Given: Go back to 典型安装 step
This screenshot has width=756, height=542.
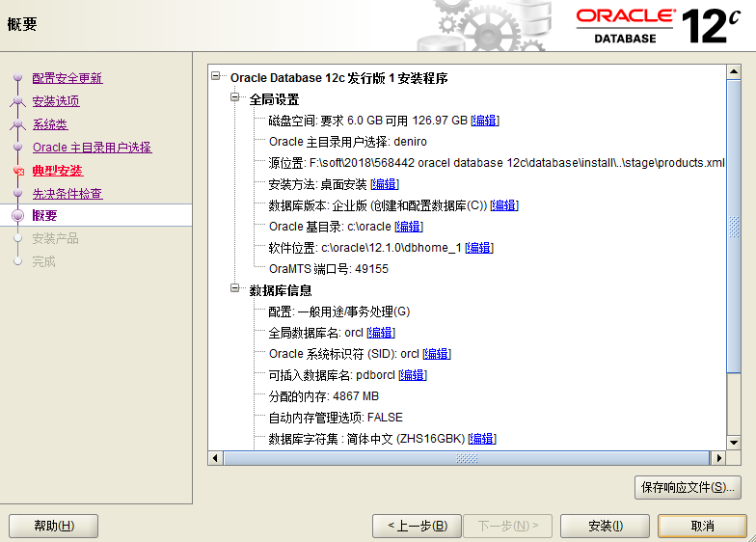Looking at the screenshot, I should 58,171.
